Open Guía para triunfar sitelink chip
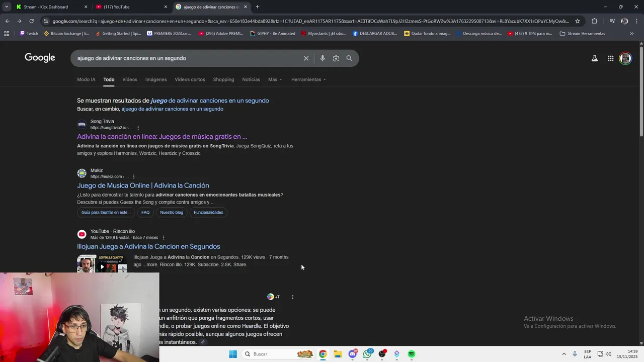This screenshot has width=644, height=362. 106,212
